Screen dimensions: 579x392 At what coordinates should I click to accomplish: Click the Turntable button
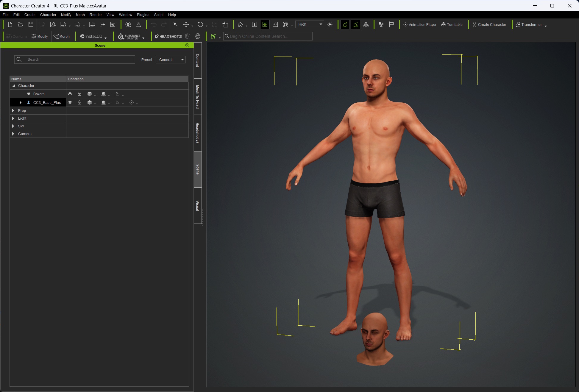tap(452, 24)
